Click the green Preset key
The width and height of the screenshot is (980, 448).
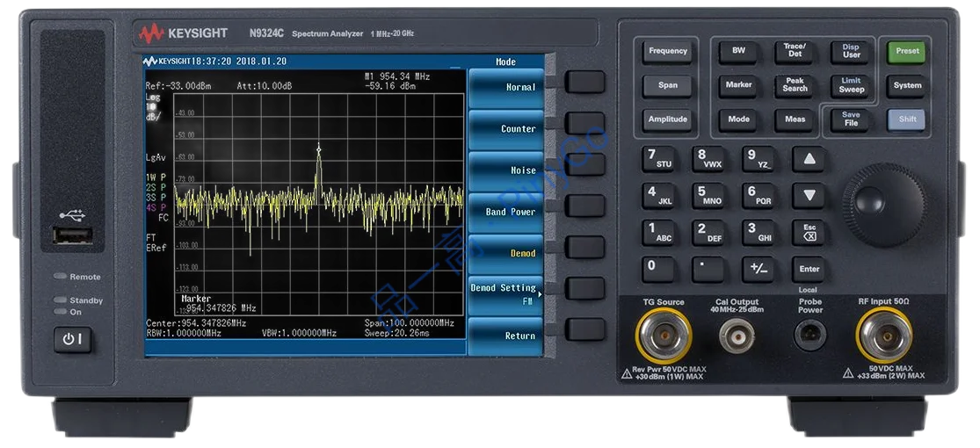[907, 51]
